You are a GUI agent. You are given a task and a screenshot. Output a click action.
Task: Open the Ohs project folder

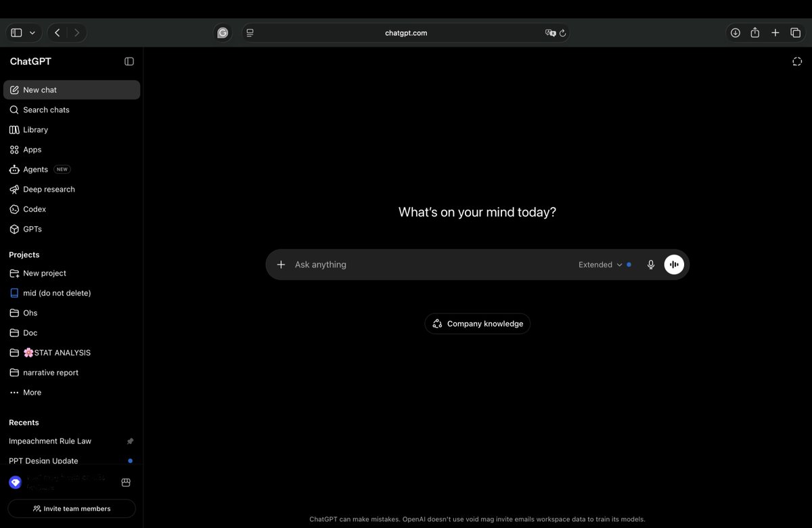coord(72,313)
